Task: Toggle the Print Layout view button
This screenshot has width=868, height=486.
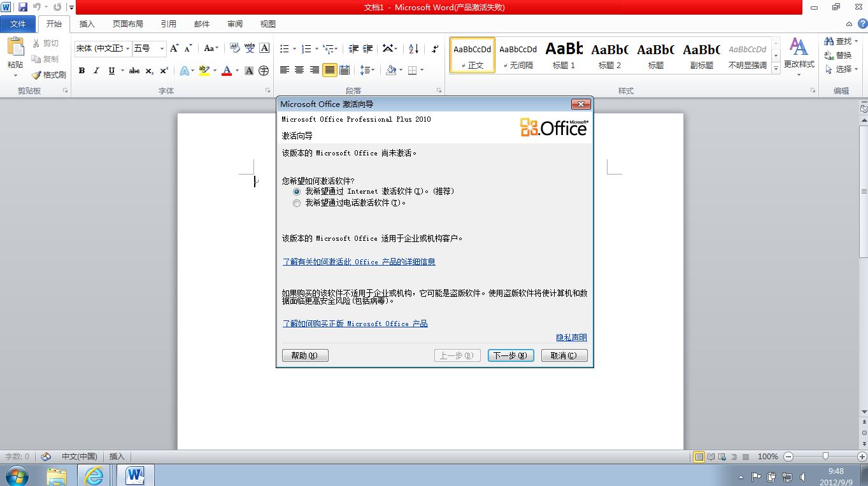Action: tap(699, 457)
